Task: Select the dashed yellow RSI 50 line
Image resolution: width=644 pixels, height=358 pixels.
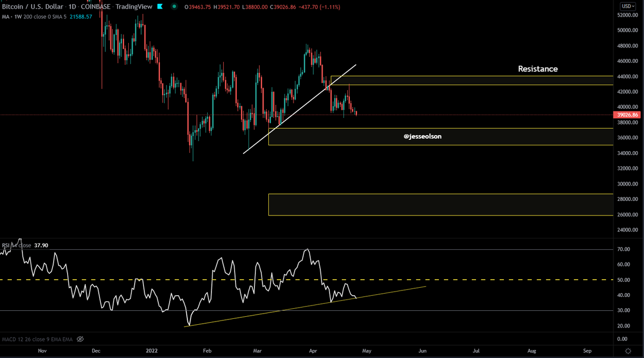Action: pos(306,280)
